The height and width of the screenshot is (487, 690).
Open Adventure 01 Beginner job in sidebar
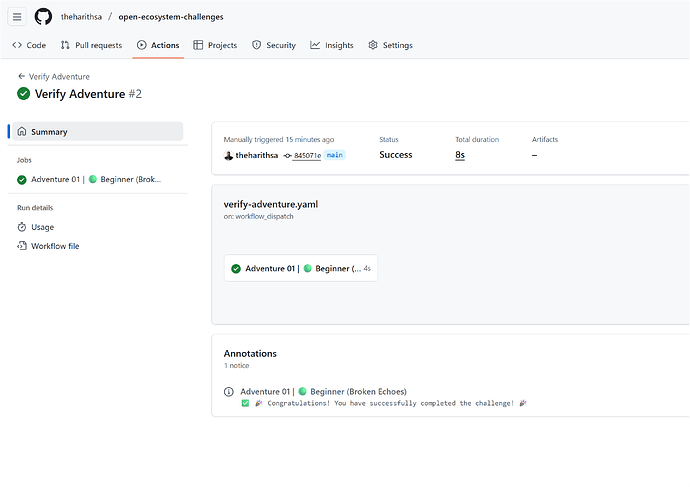98,179
